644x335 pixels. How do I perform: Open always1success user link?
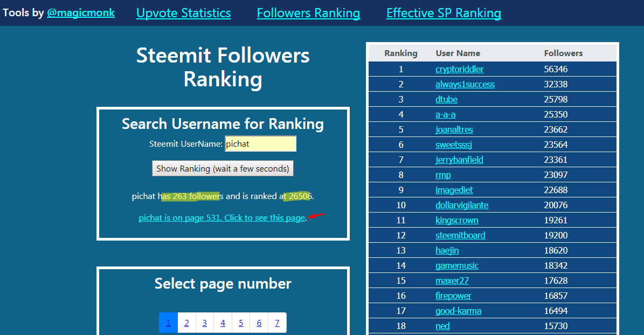pos(465,84)
